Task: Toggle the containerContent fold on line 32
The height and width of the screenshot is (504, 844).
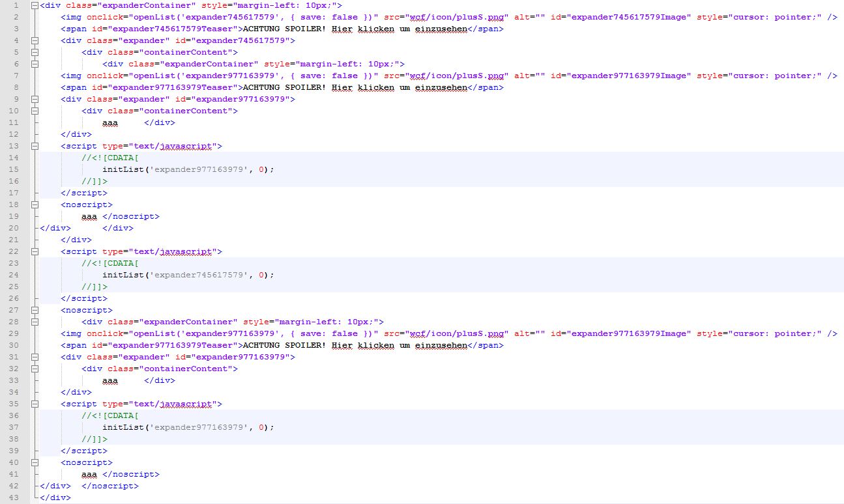Action: [34, 369]
